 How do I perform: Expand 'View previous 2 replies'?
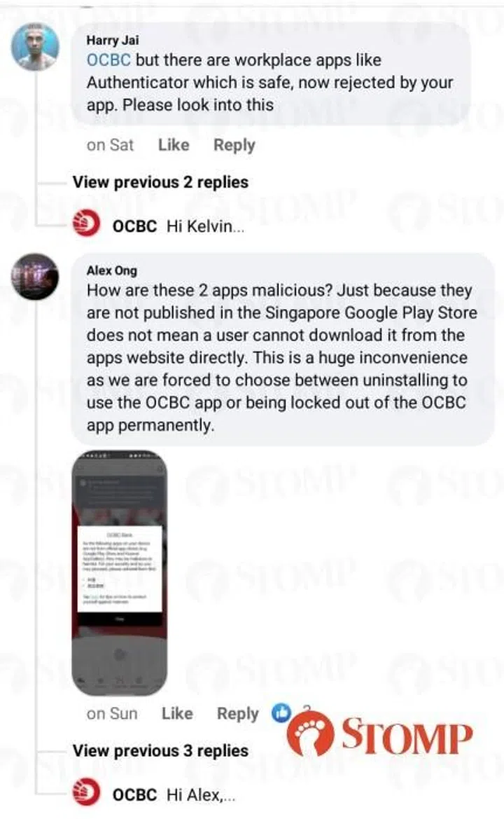[160, 182]
